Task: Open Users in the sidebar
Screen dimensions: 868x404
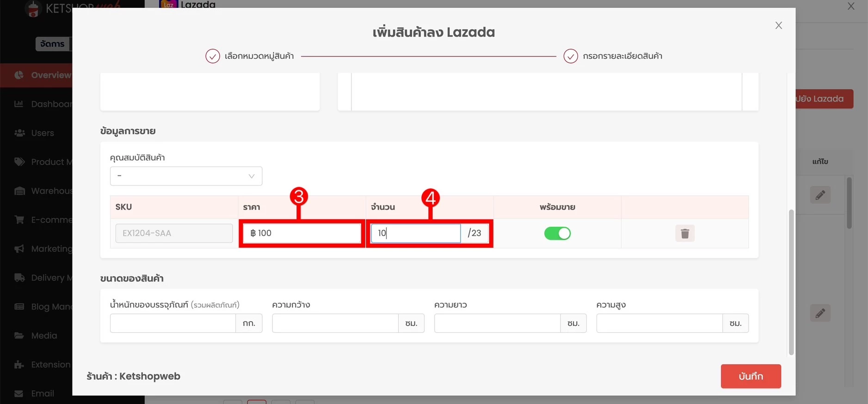Action: (x=36, y=133)
